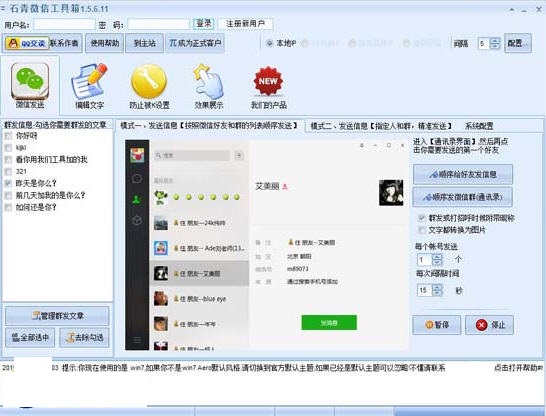This screenshot has height=416, width=546.
Task: Check 前几天加我的是你么? checkbox
Action: (x=8, y=195)
